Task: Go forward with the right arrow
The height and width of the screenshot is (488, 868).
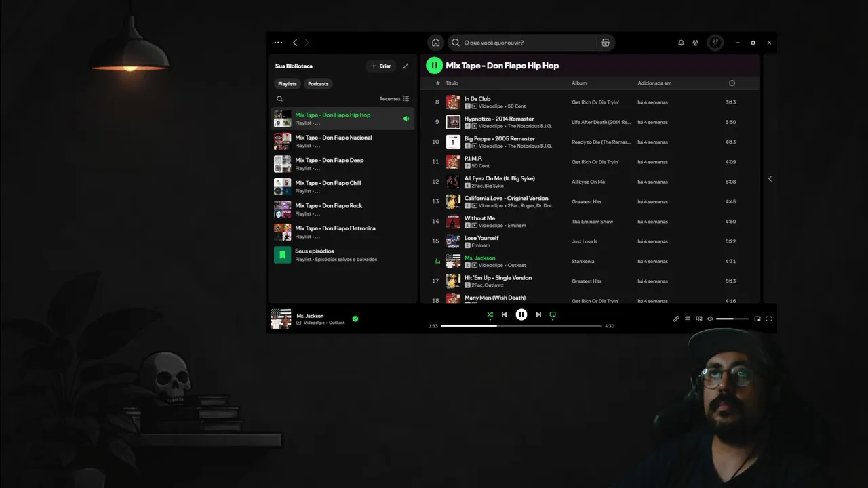Action: [x=307, y=43]
